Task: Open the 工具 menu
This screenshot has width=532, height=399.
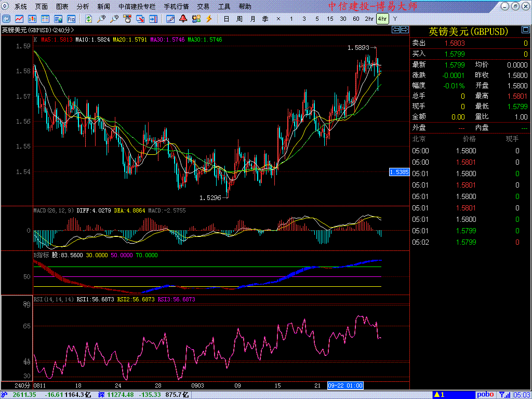Action: (224, 7)
